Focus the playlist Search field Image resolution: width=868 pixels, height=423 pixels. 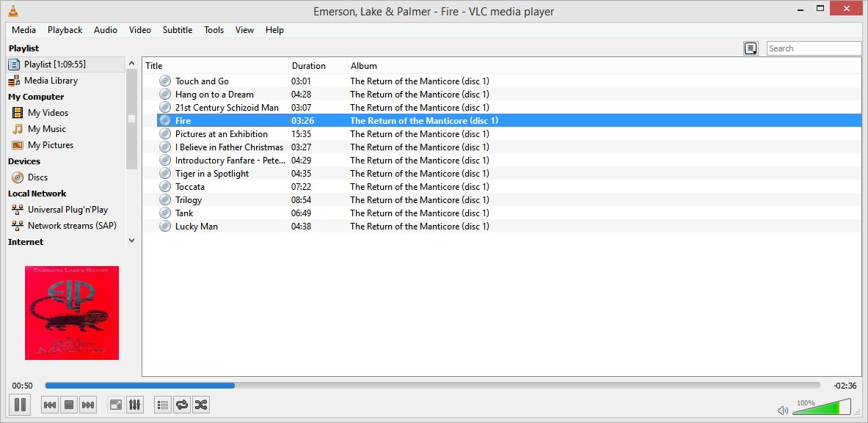[814, 48]
